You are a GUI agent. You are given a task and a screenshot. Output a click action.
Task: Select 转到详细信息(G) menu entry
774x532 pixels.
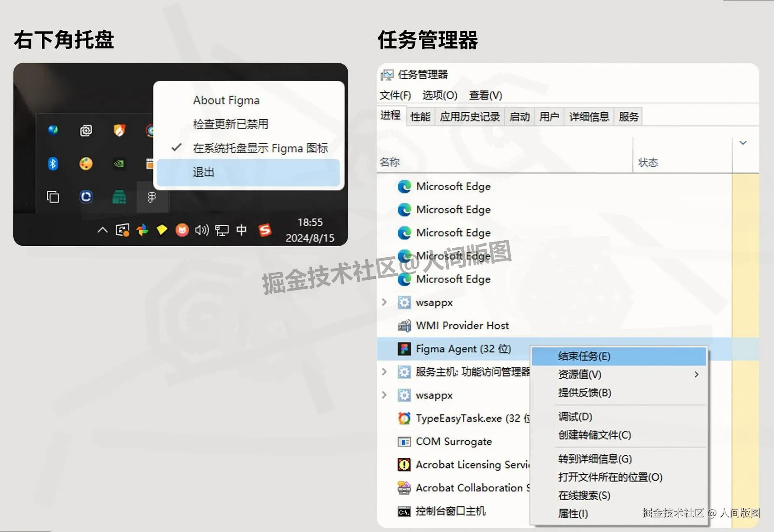(619, 459)
